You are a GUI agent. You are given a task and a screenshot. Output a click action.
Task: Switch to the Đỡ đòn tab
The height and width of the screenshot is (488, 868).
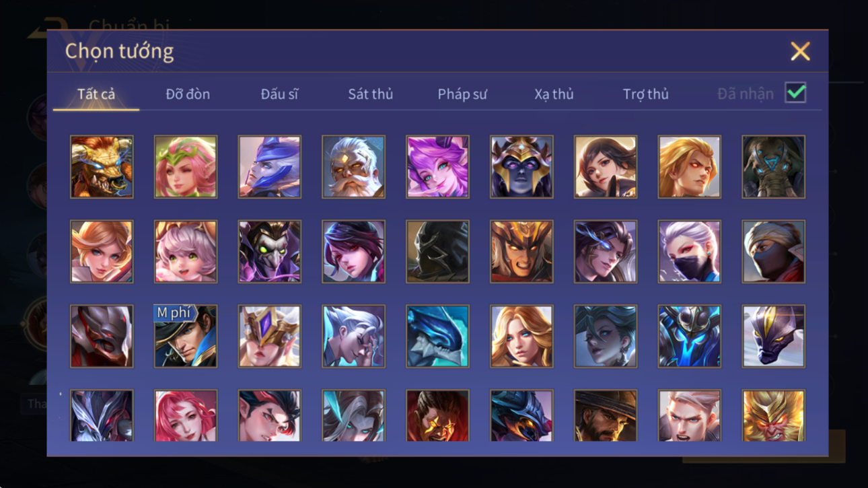pos(188,94)
